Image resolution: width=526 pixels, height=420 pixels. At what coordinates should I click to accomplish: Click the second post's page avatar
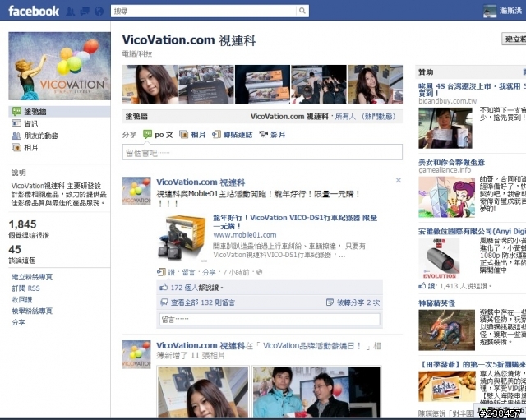pyautogui.click(x=136, y=354)
